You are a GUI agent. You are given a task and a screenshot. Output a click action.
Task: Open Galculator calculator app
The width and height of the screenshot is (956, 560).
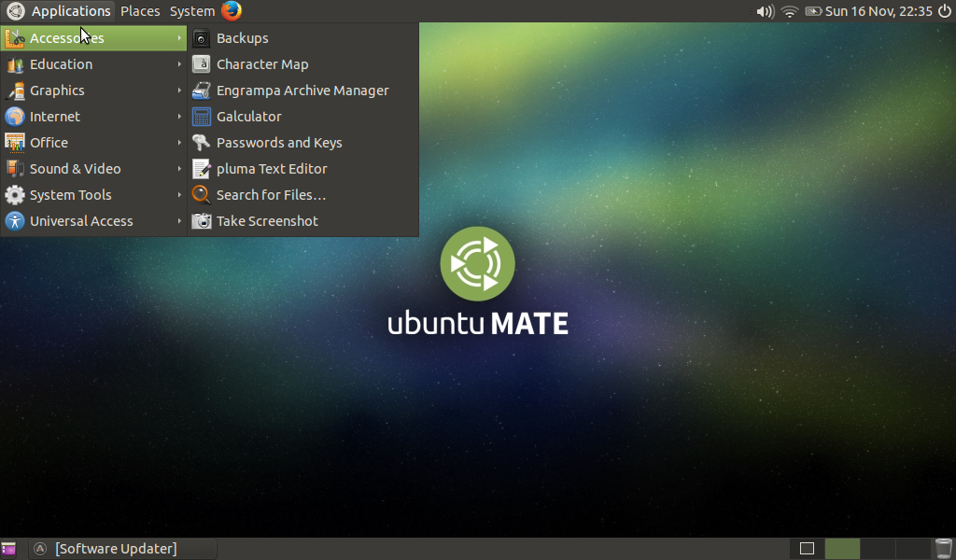[x=303, y=117]
